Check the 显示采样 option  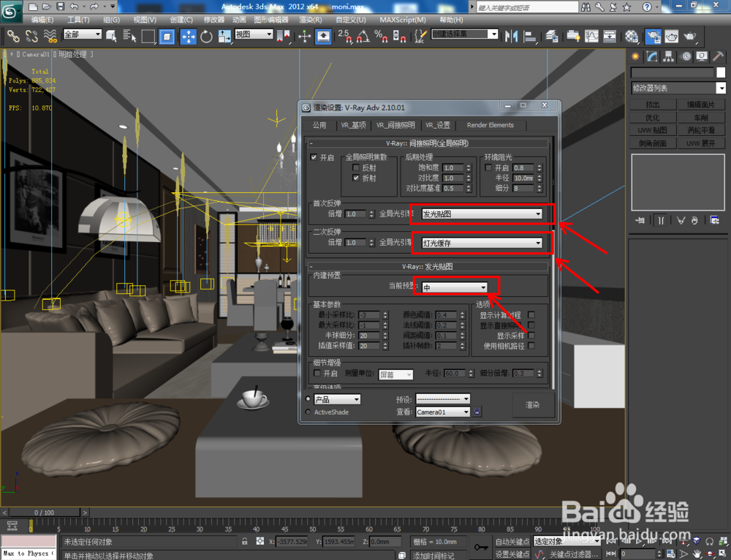pos(531,336)
